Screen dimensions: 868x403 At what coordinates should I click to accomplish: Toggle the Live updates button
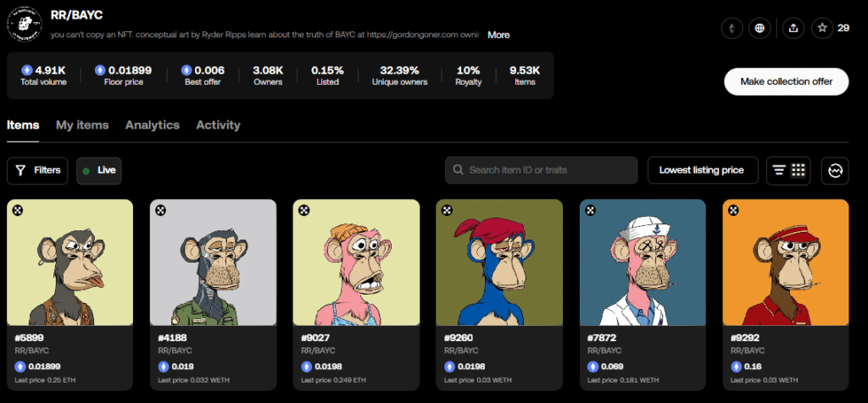(99, 170)
